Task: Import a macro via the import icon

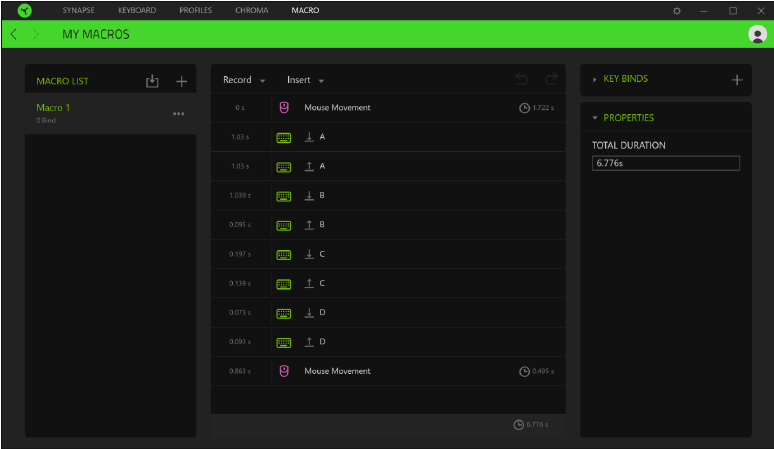Action: click(x=152, y=81)
